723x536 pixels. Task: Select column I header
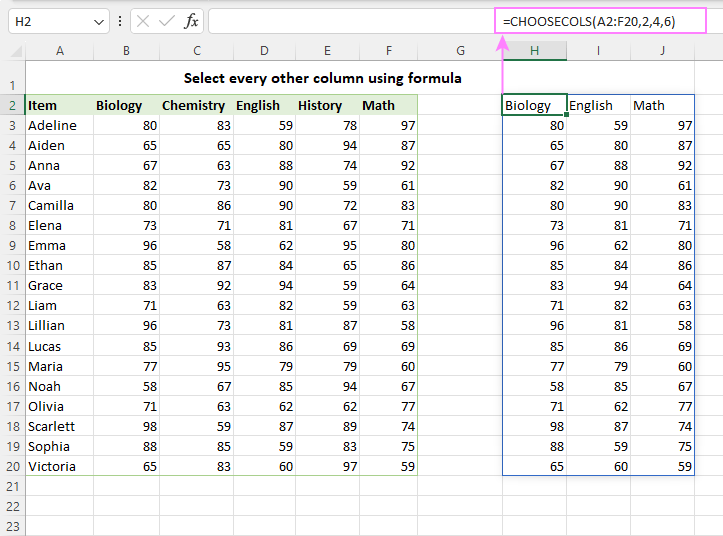pyautogui.click(x=599, y=51)
